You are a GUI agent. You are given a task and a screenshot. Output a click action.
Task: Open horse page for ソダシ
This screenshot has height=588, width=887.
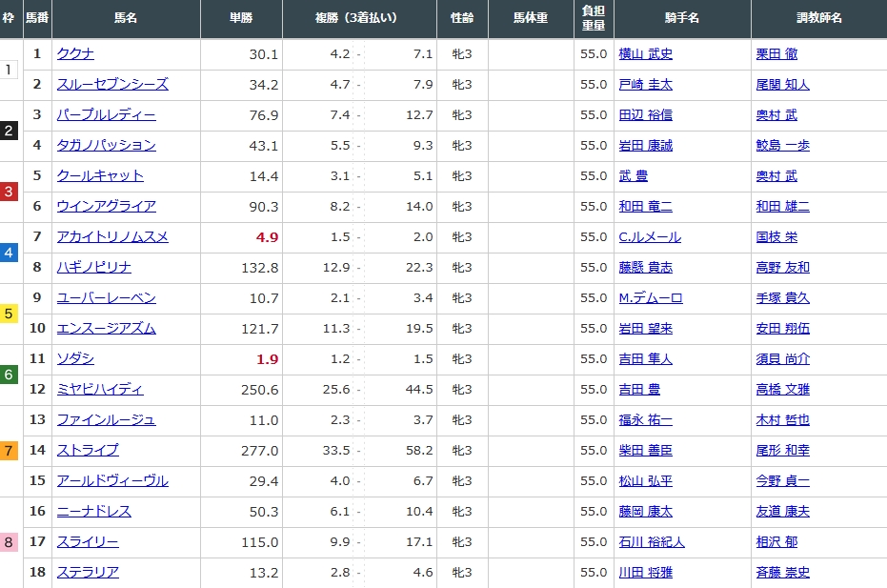(x=75, y=359)
